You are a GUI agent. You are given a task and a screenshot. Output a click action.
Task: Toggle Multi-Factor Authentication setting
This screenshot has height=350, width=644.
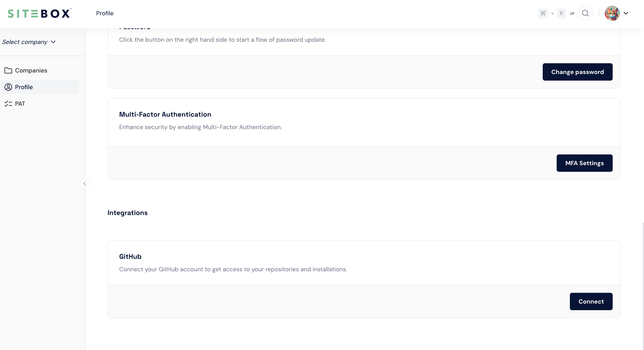pyautogui.click(x=584, y=163)
